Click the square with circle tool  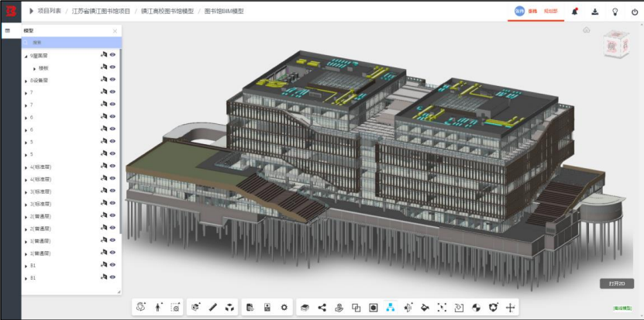(x=374, y=308)
